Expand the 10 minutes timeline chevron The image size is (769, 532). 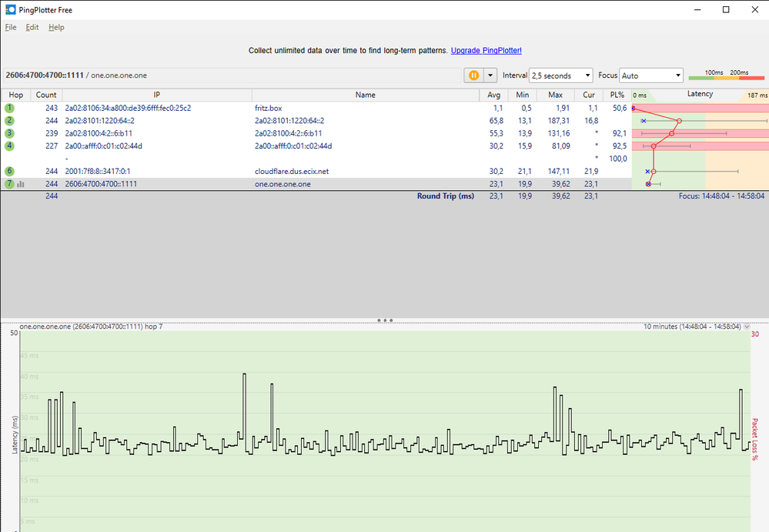[747, 326]
